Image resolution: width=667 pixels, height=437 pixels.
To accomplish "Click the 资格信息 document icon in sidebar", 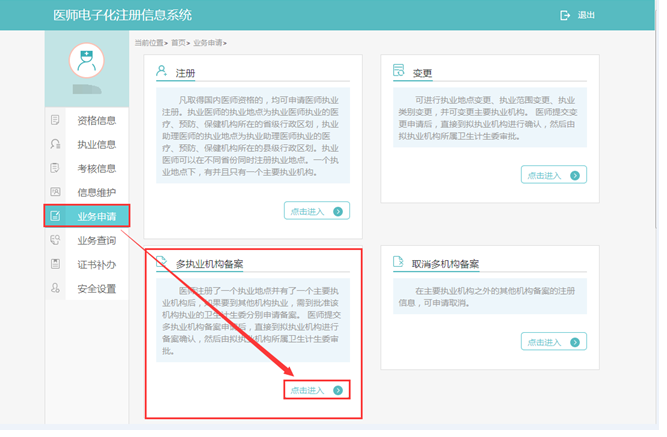I will (56, 121).
